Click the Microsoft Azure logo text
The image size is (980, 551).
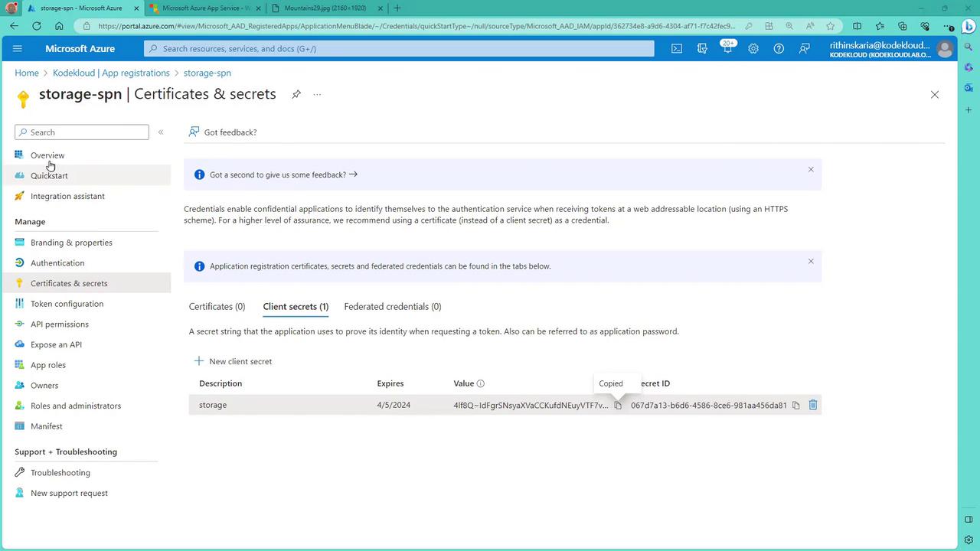click(80, 48)
